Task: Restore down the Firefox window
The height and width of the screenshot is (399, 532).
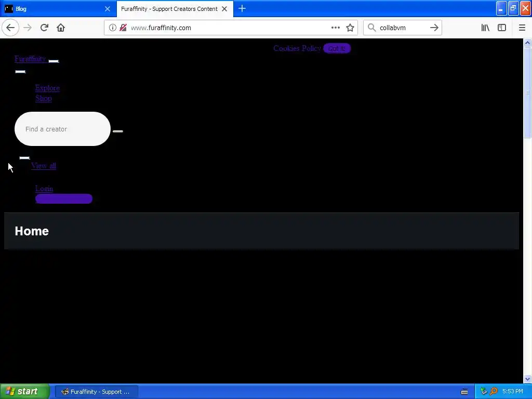Action: click(513, 9)
